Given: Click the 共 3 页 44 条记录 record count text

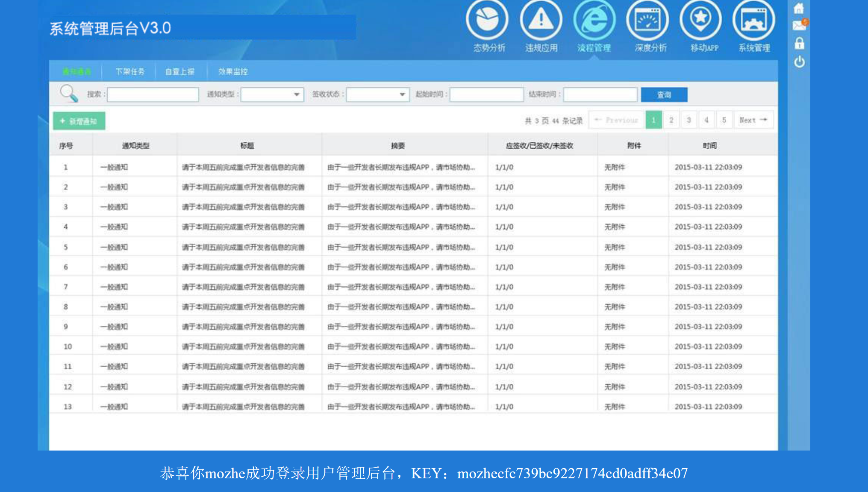Looking at the screenshot, I should [554, 121].
